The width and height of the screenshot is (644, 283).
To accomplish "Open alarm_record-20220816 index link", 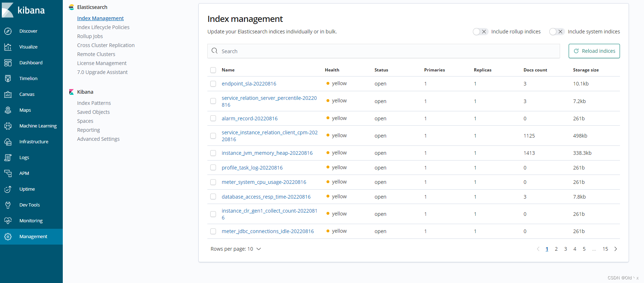I will (250, 119).
